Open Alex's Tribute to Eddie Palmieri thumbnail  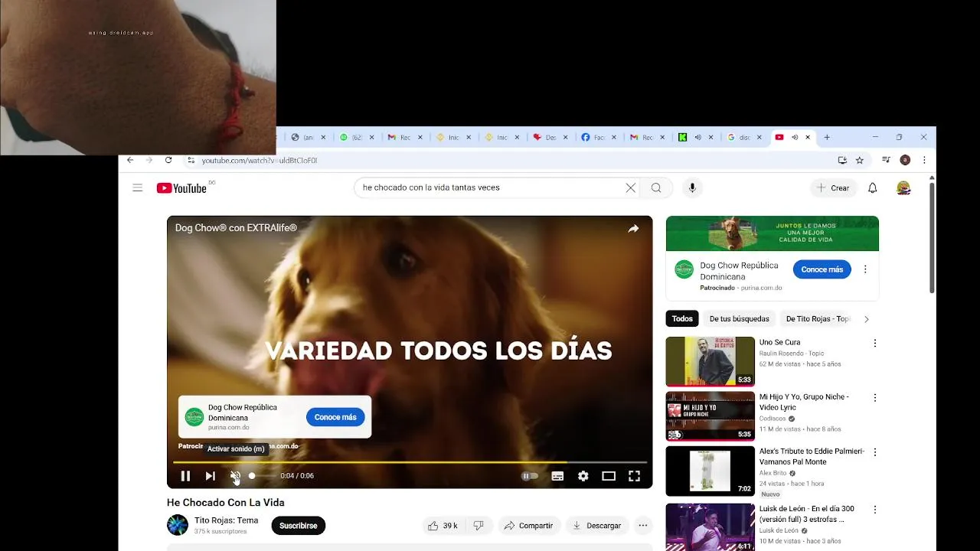click(710, 471)
